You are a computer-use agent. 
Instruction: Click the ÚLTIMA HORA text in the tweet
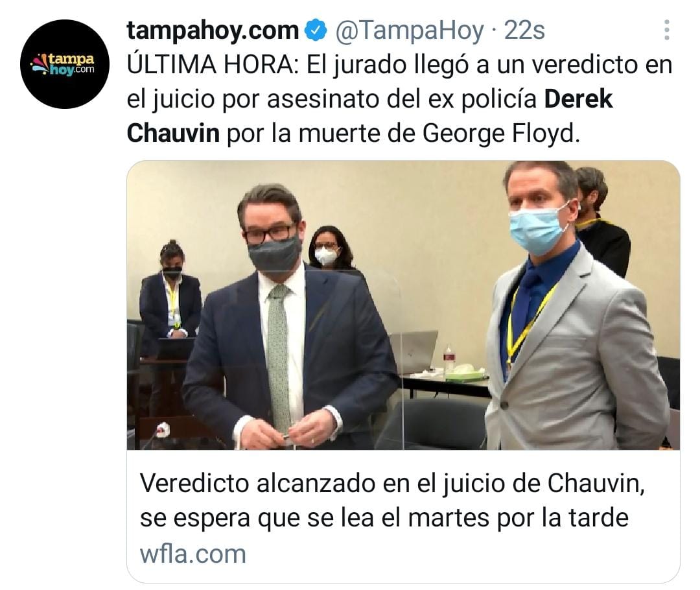pos(213,65)
